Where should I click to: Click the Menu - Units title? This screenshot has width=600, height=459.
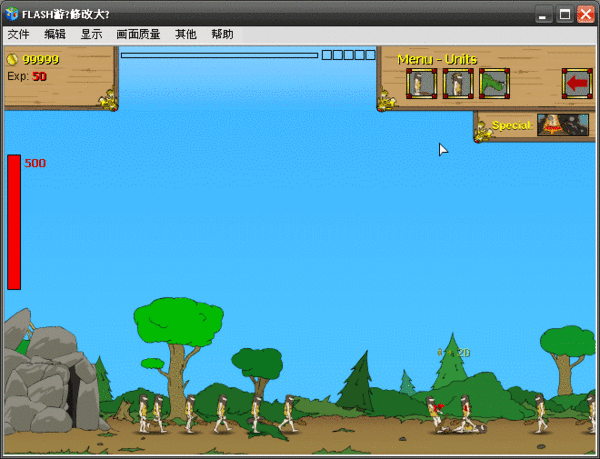[437, 59]
